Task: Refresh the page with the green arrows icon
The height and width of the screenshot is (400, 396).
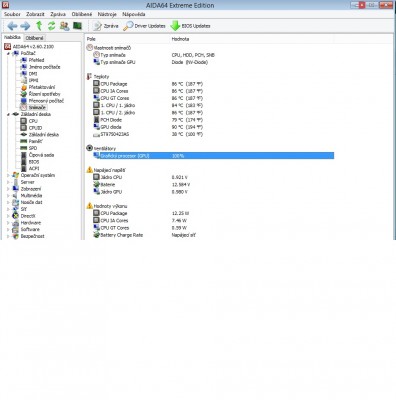Action: [x=51, y=26]
